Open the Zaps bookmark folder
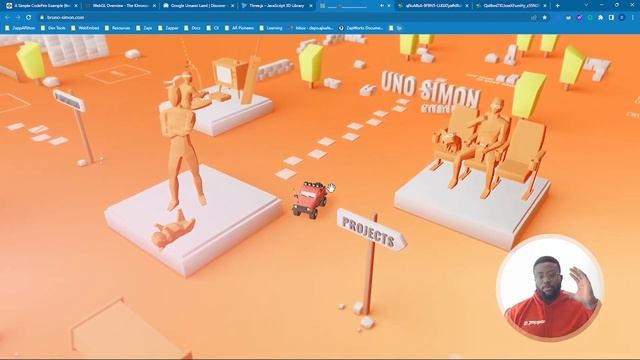This screenshot has width=640, height=360. pyautogui.click(x=144, y=28)
